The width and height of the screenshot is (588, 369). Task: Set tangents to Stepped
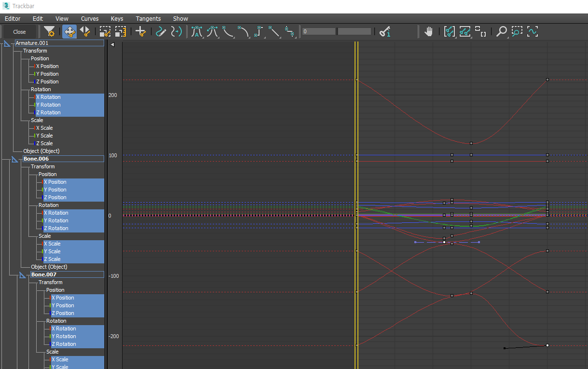(x=259, y=32)
